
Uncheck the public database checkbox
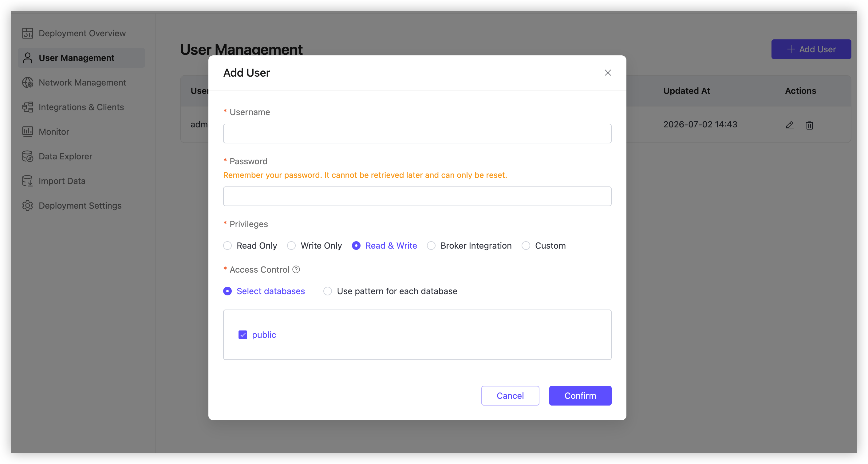coord(243,334)
